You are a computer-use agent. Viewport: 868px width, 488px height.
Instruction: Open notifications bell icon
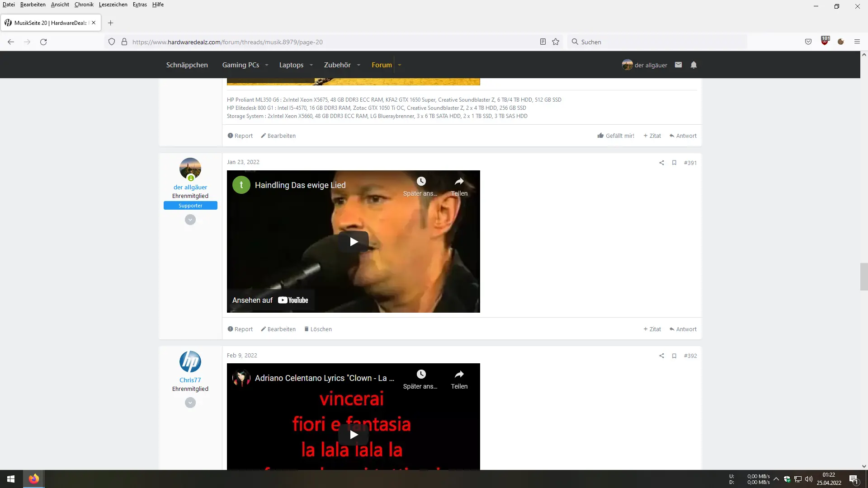coord(693,65)
